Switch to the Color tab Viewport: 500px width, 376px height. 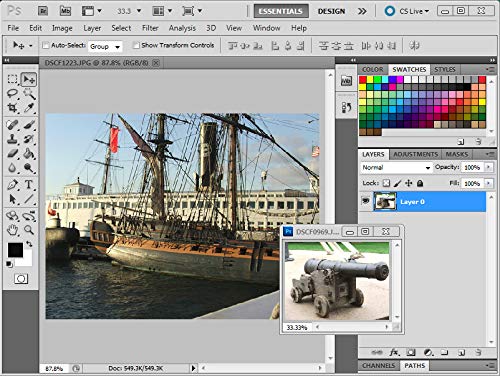[x=373, y=69]
